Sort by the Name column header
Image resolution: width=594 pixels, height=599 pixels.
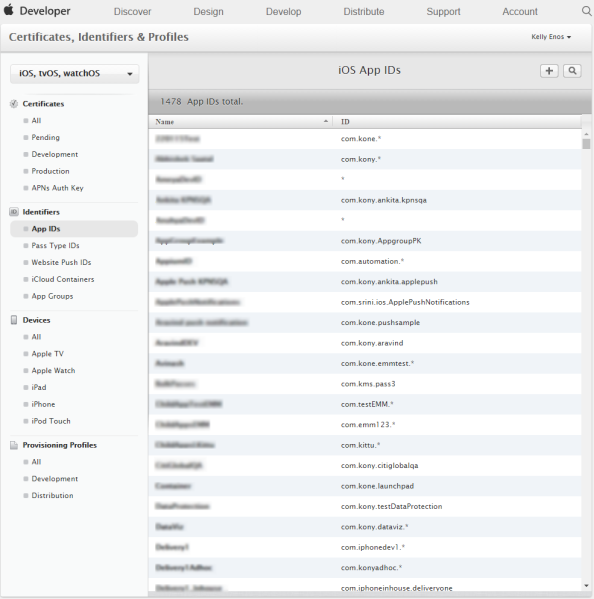[x=241, y=121]
